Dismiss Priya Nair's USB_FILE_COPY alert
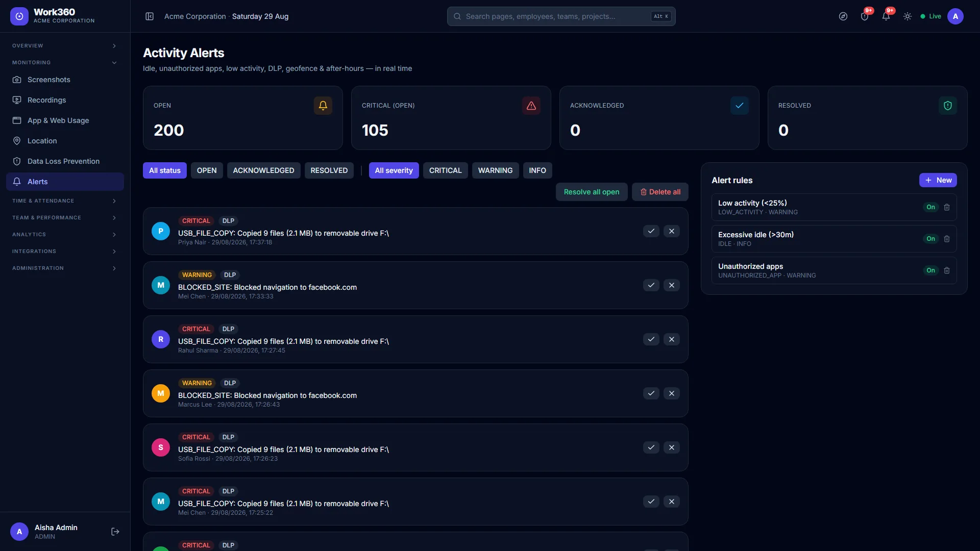Viewport: 980px width, 551px height. point(672,231)
